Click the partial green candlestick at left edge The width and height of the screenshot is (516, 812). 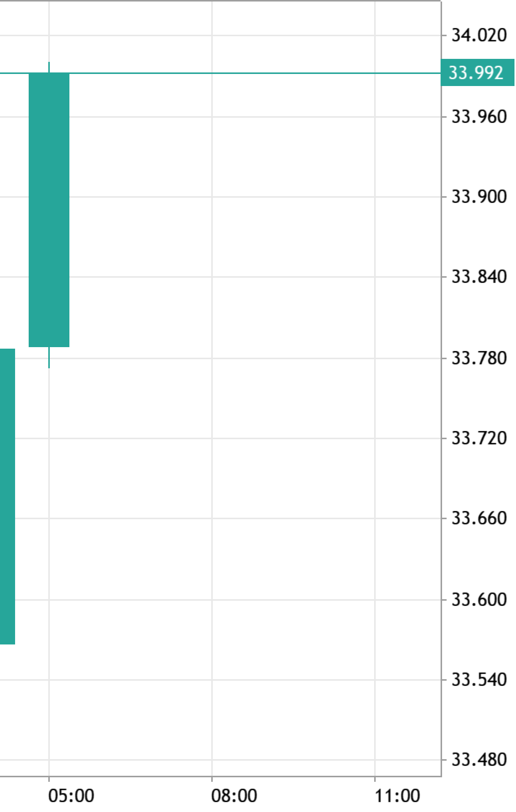tap(7, 496)
